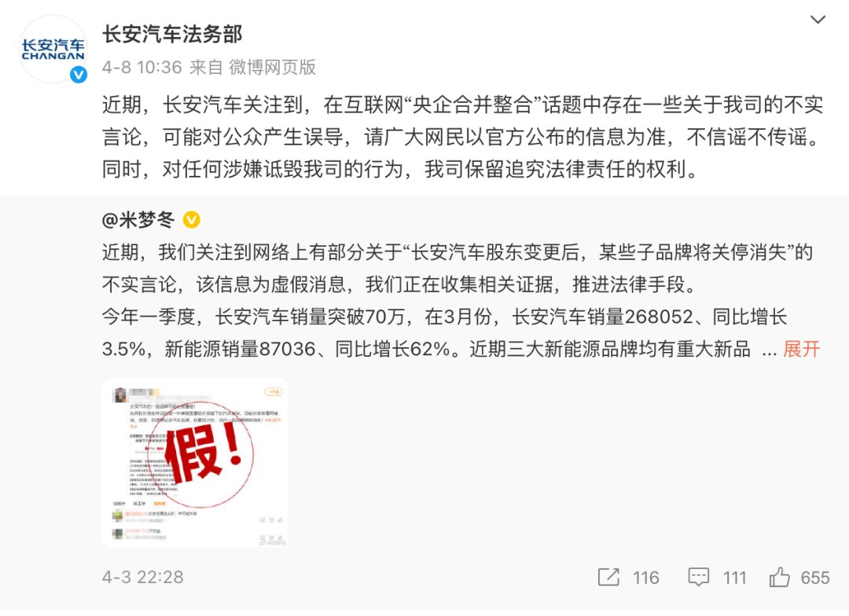
Task: Click the comment count 111
Action: click(x=735, y=577)
